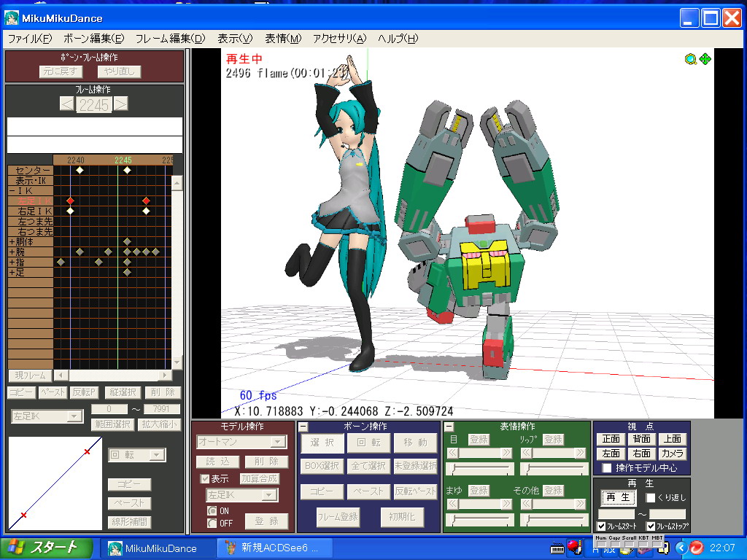The height and width of the screenshot is (560, 747).
Task: Click the magnifier zoom icon in viewport
Action: click(x=690, y=59)
